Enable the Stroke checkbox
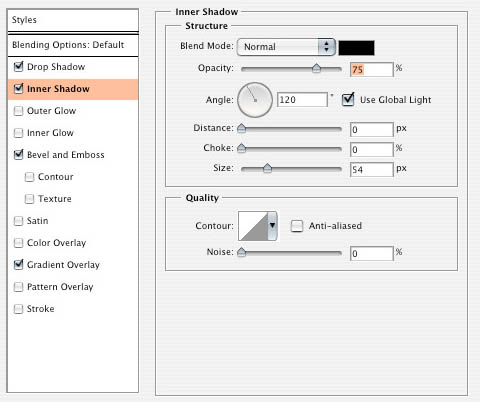 pyautogui.click(x=19, y=309)
